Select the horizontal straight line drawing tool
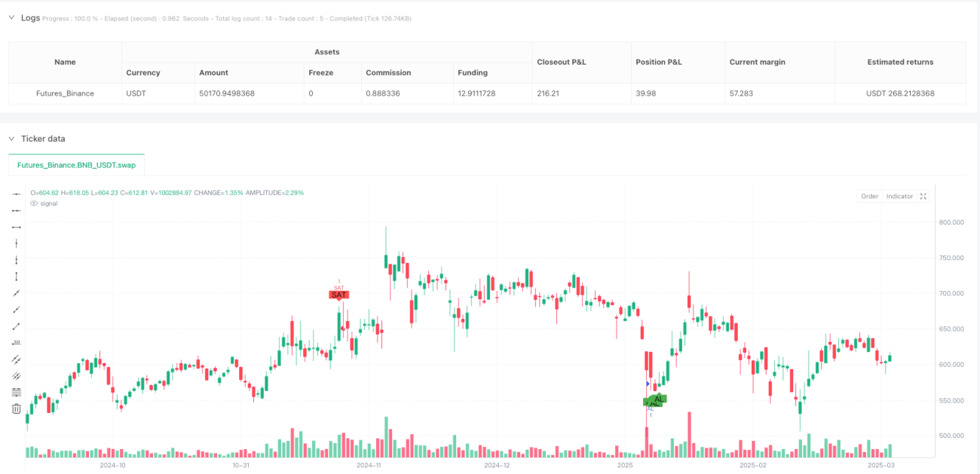 tap(17, 194)
